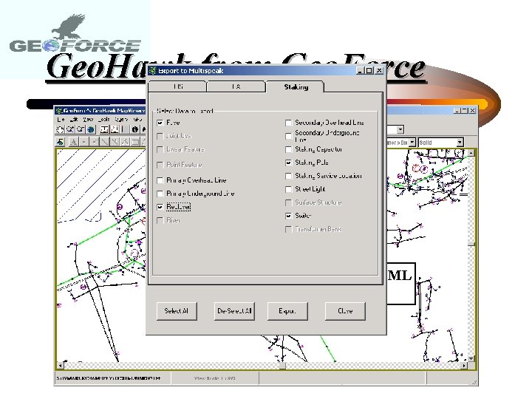Click the map scrollbar down arrow

(471, 358)
